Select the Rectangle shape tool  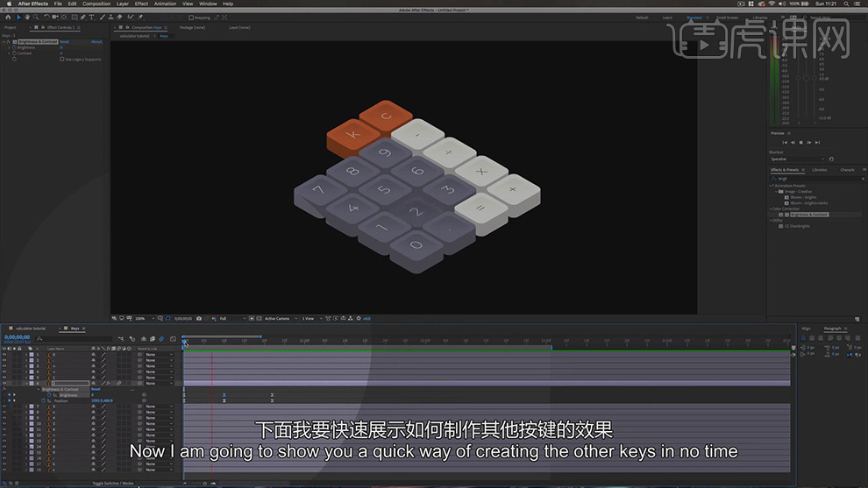point(75,18)
